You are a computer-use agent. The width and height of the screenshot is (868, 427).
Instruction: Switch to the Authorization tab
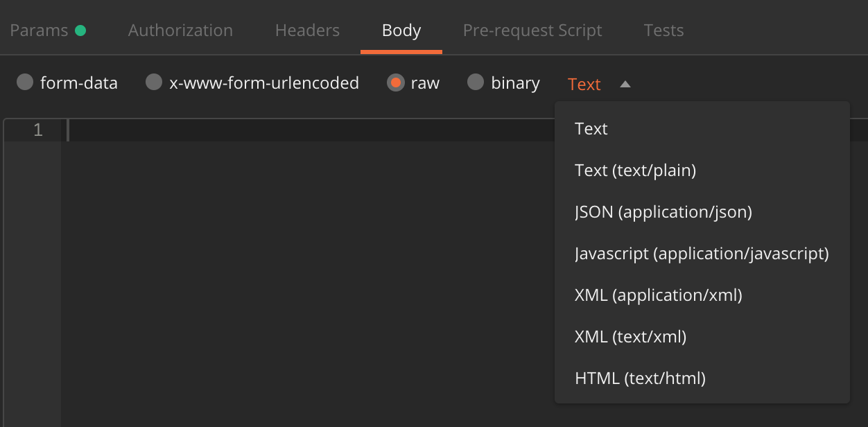[180, 31]
